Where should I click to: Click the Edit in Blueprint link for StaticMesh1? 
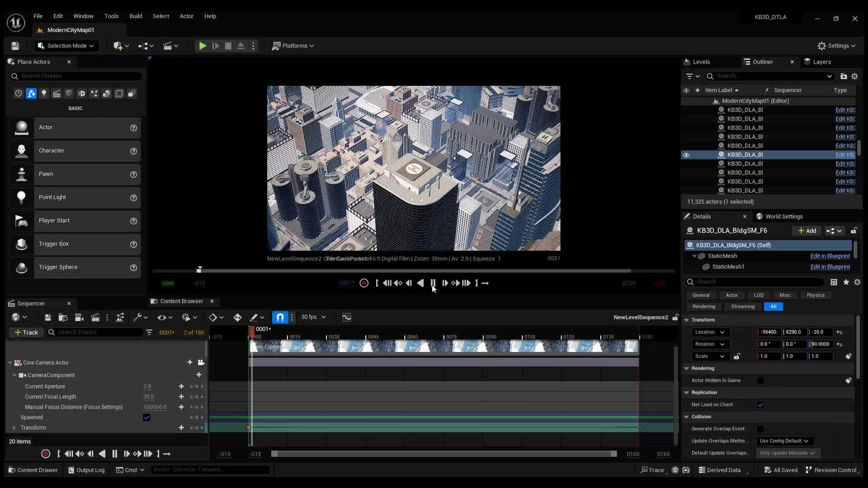tap(830, 267)
